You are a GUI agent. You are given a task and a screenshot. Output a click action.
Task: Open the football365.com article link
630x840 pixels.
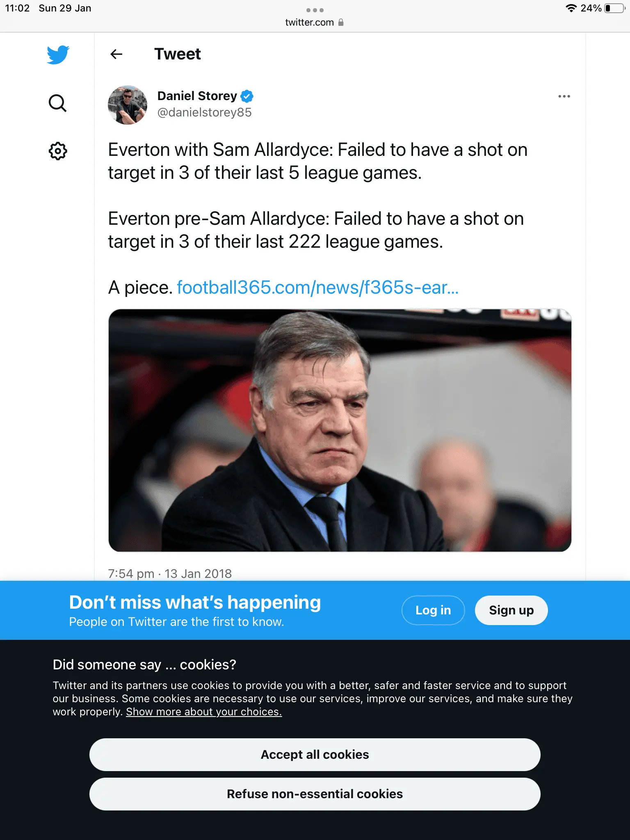[x=317, y=288]
